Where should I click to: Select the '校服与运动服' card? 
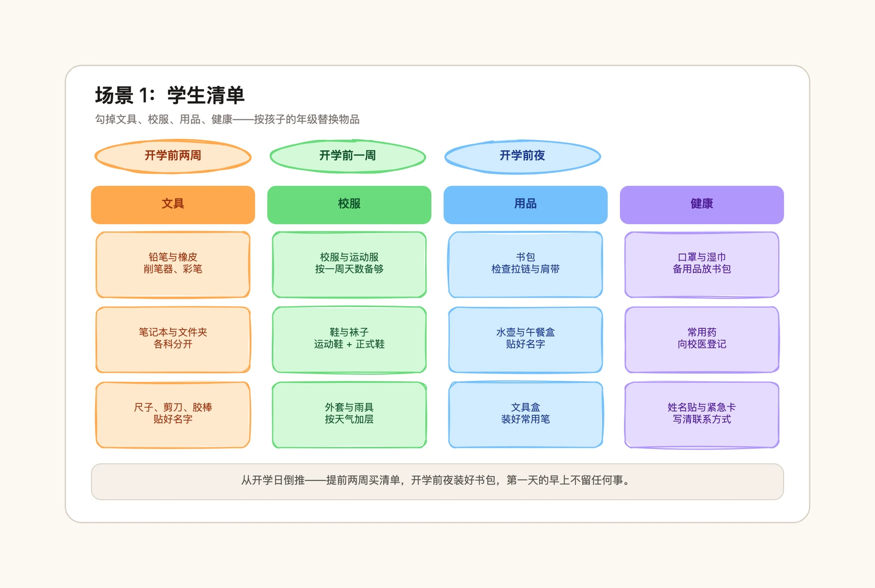pos(349,264)
